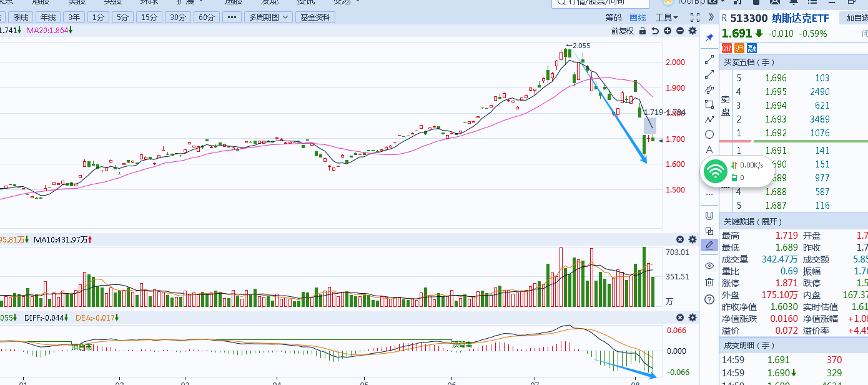Toggle the magnet snap tool

709,216
